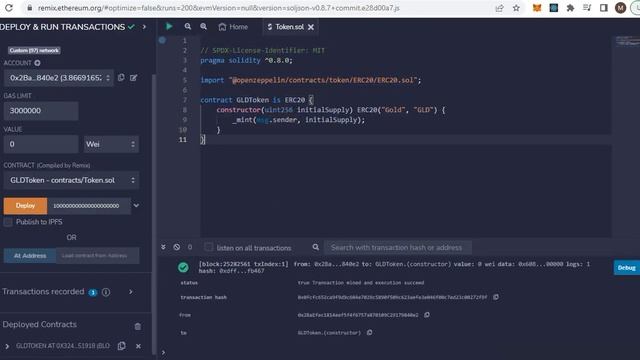Image resolution: width=640 pixels, height=360 pixels.
Task: Click the sign message edit icon
Action: point(133,78)
